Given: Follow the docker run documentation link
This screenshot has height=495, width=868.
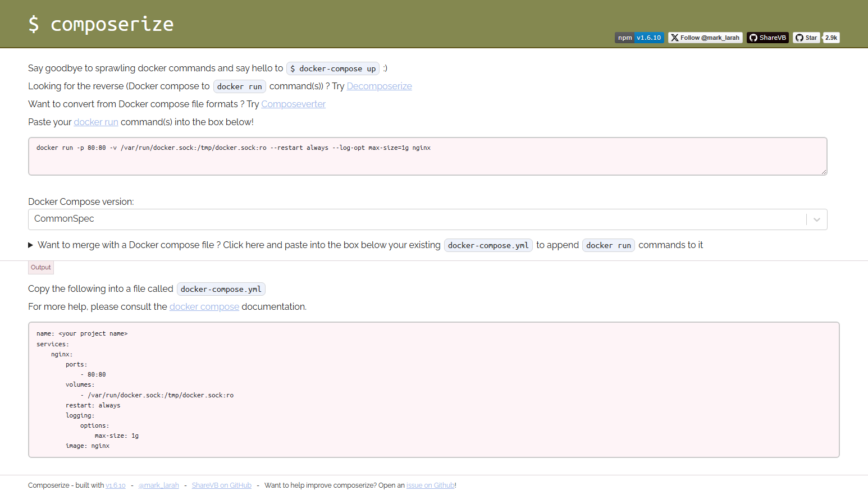Looking at the screenshot, I should (96, 122).
